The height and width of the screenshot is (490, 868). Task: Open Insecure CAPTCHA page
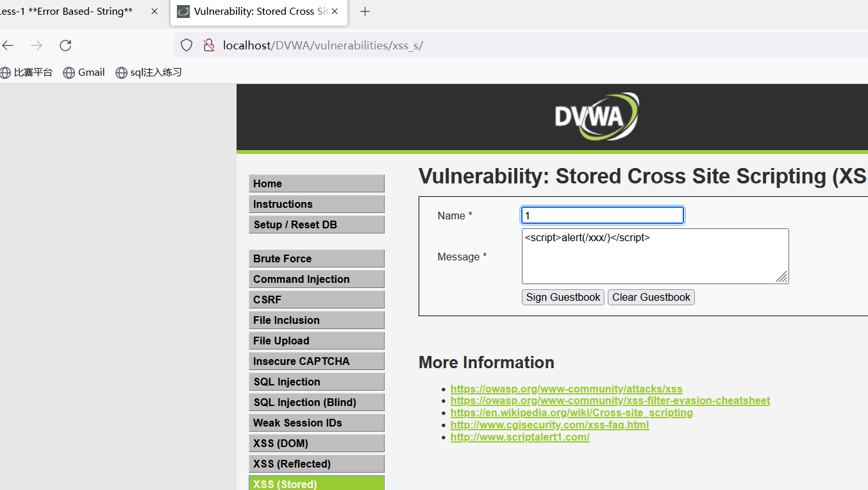pos(317,361)
